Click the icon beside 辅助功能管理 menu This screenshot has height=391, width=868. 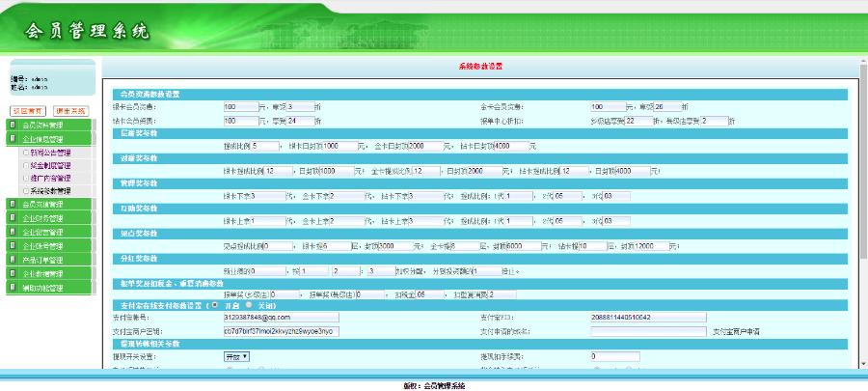[x=13, y=288]
